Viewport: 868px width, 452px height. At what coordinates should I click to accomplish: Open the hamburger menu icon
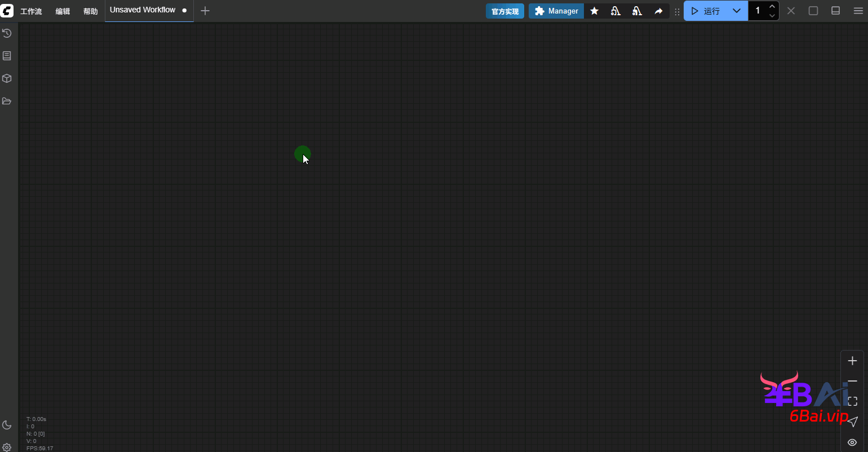[858, 11]
